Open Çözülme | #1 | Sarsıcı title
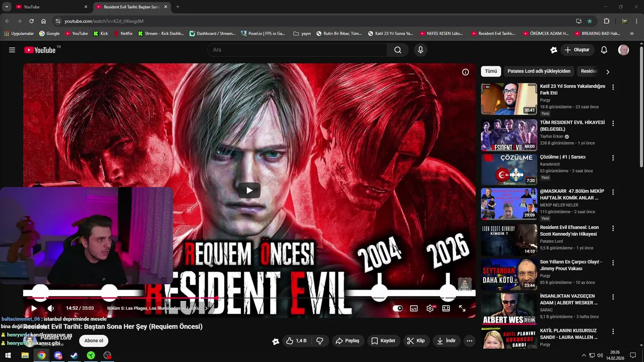The image size is (644, 362). (x=562, y=157)
